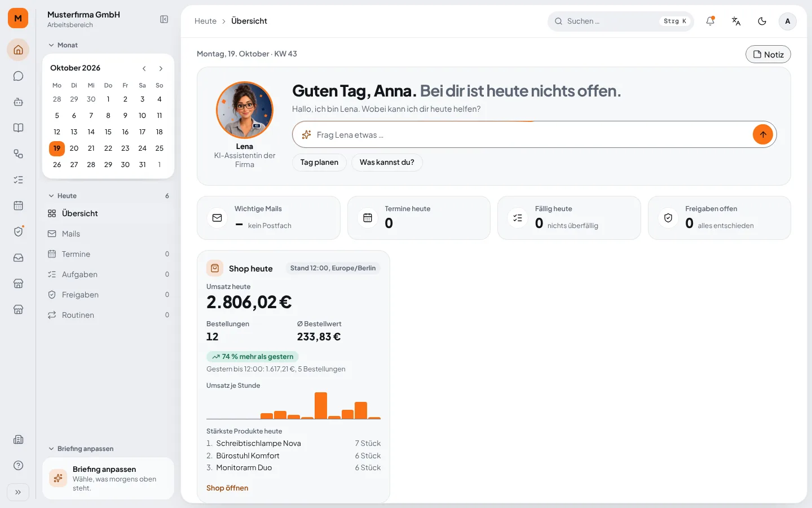The image size is (812, 508).
Task: Open the calendar icon in sidebar rail
Action: [x=18, y=205]
